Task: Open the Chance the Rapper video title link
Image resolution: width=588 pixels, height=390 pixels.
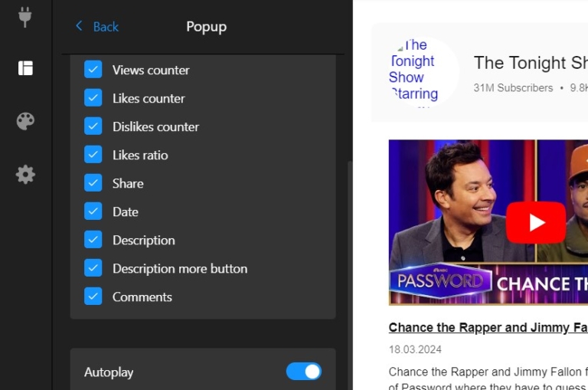Action: pyautogui.click(x=488, y=327)
